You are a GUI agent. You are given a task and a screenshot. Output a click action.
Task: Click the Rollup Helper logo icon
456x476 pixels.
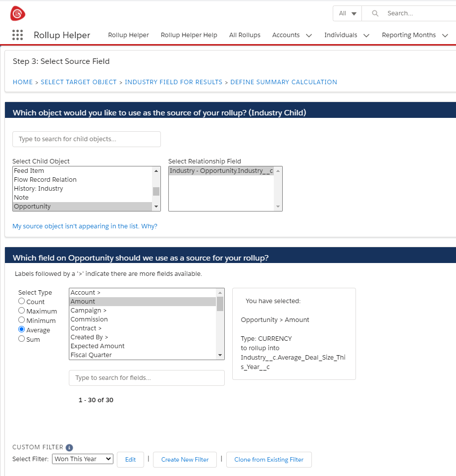click(17, 13)
